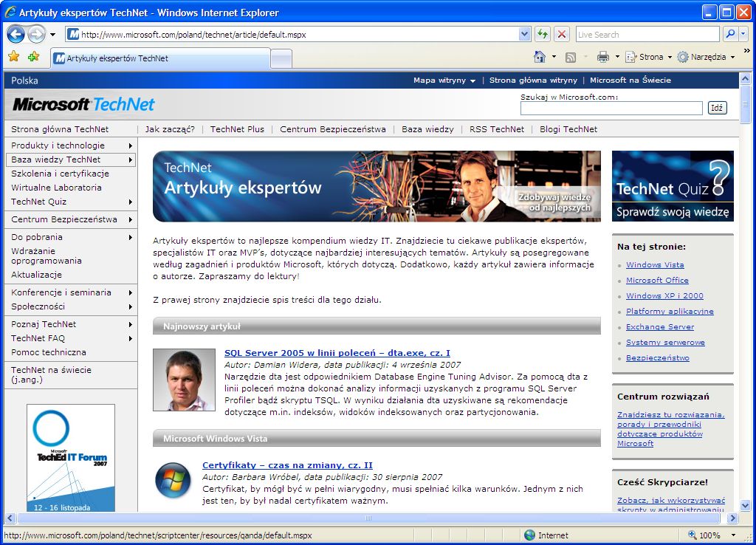Expand Do pobrania sidebar arrow

(130, 237)
